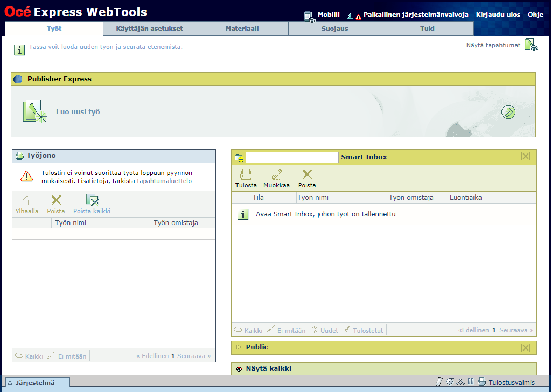Screen dimensions: 551x392
Task: Expand the Public inbox triangle
Action: [x=239, y=347]
